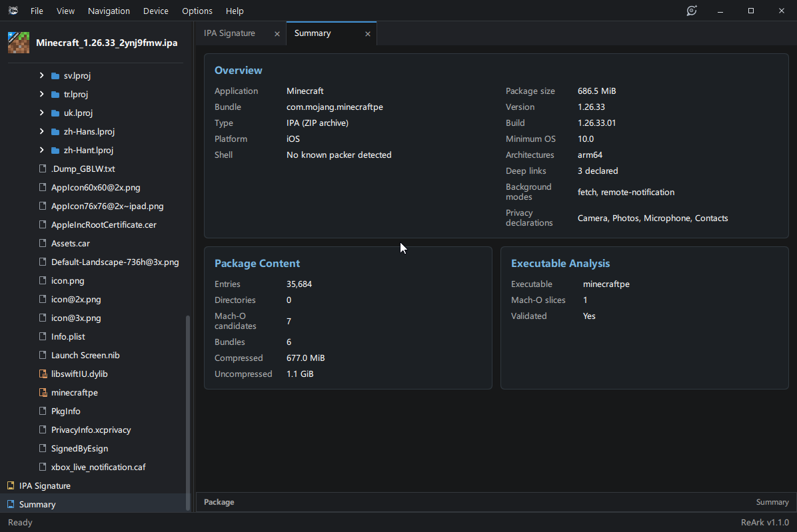Screen dimensions: 797x532
Task: Select PrivacyInfo.xcprivacy in the file tree
Action: pyautogui.click(x=91, y=429)
